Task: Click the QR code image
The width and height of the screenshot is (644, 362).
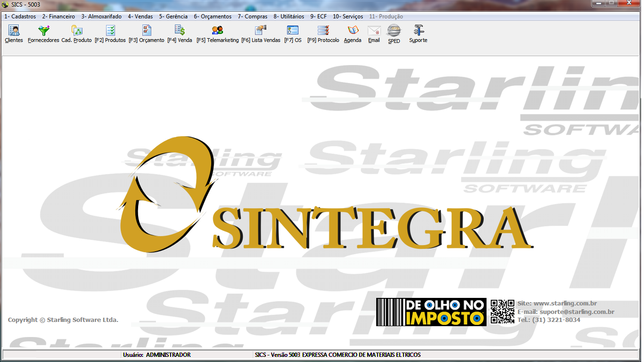Action: [x=503, y=312]
